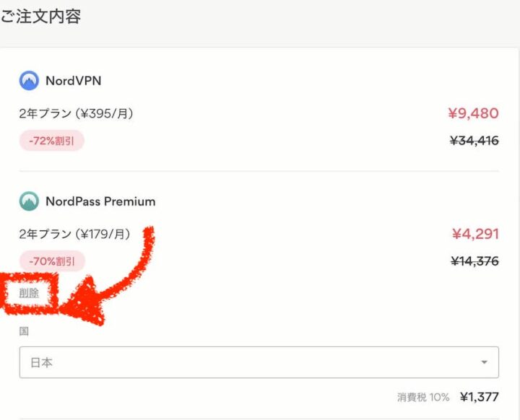Click the dropdown arrow in the country field
Viewport: 520px width, 420px height.
coord(484,362)
